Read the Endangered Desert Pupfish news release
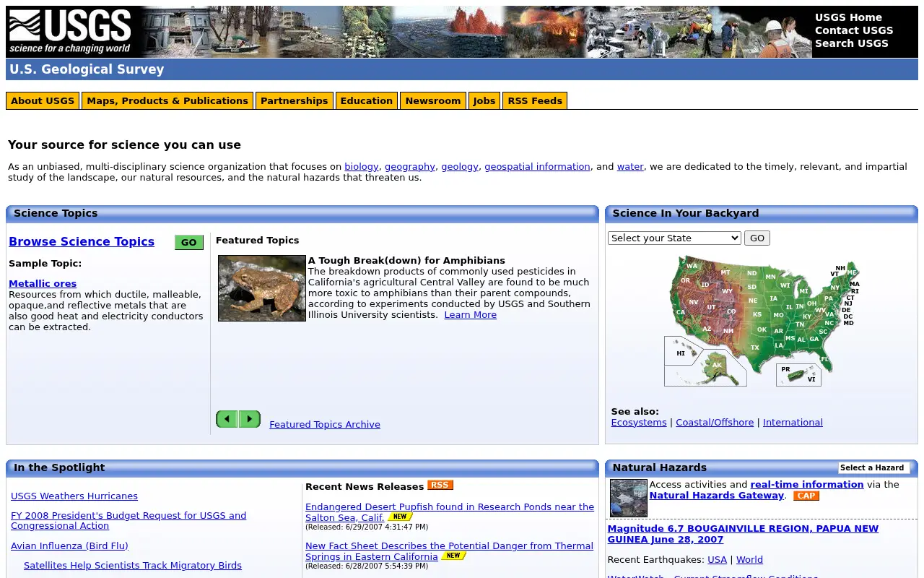Image resolution: width=924 pixels, height=578 pixels. point(450,512)
